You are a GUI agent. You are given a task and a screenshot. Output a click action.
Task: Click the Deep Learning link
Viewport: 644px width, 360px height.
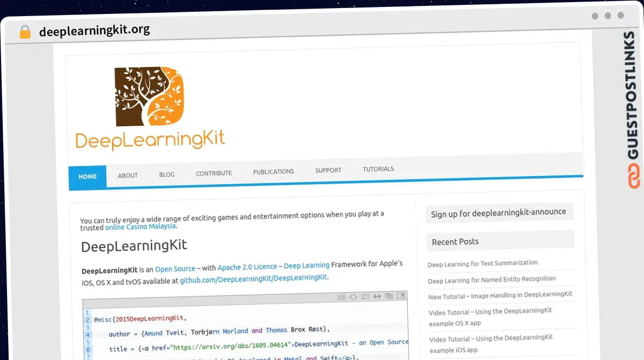tap(306, 265)
